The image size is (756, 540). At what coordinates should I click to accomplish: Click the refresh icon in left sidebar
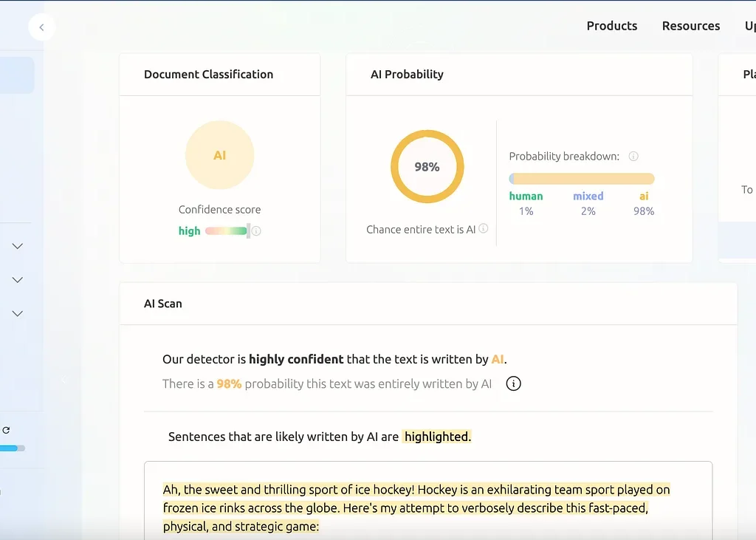(6, 430)
